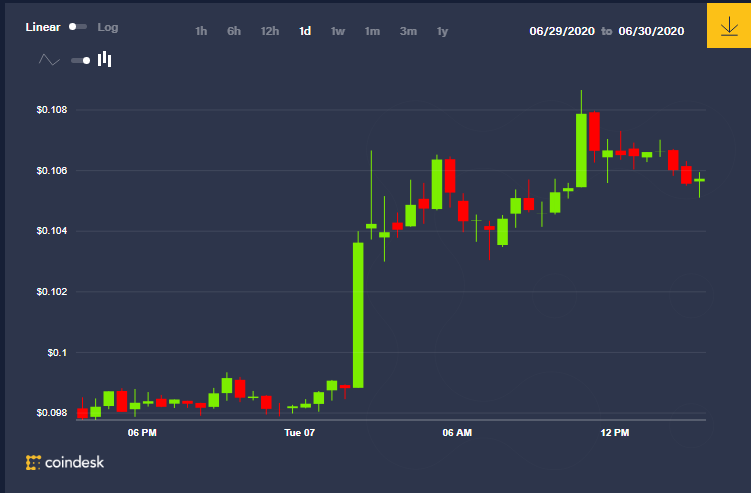Select the 1d time range

(305, 31)
